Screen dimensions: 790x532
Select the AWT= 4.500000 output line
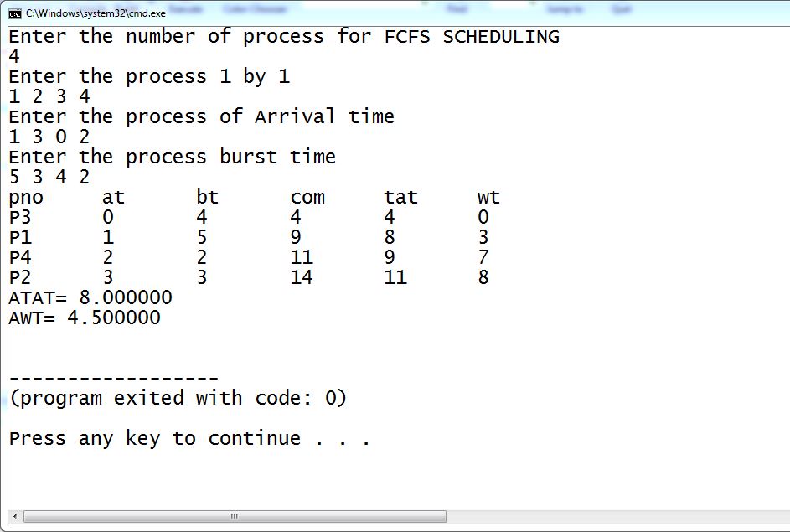85,318
